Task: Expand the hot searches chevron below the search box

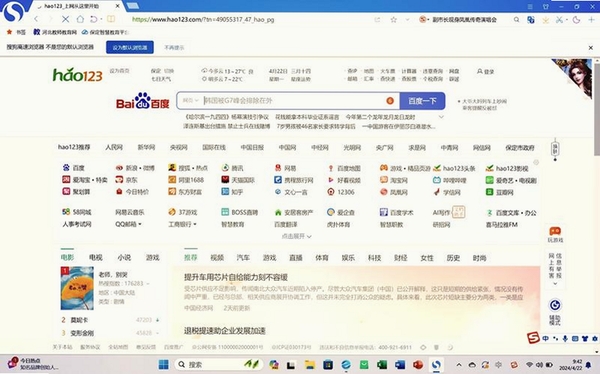Action: [x=441, y=117]
